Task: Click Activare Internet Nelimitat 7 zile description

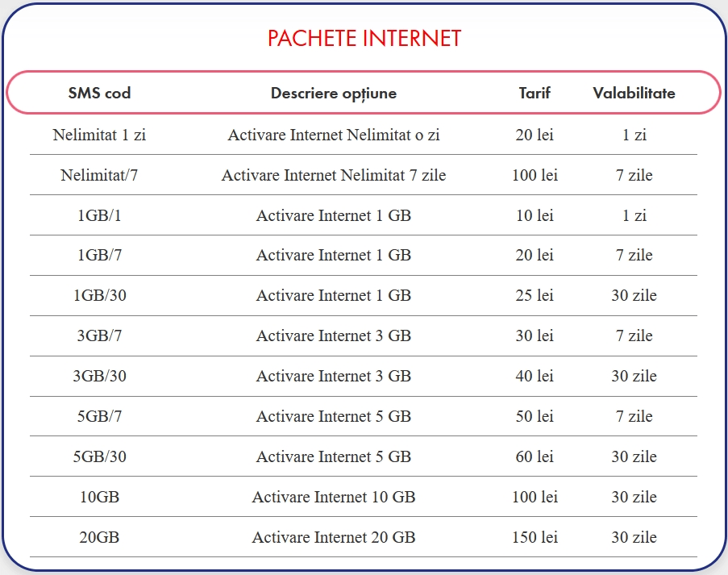Action: coord(333,176)
